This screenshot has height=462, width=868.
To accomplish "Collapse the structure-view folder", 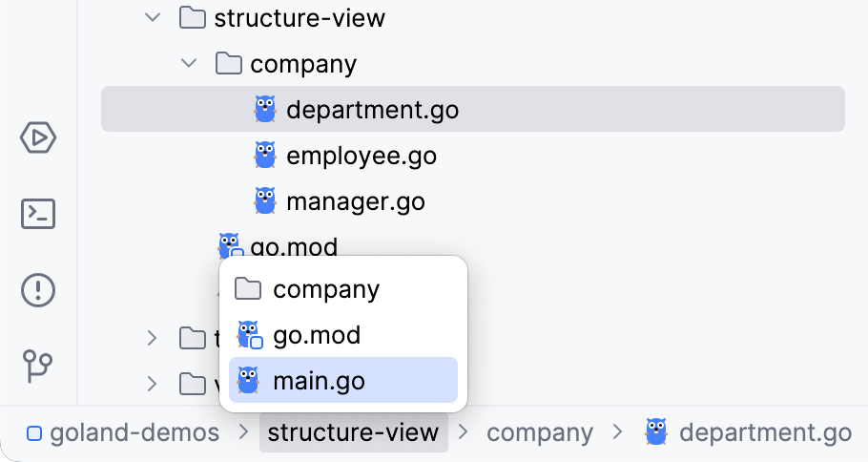I will (152, 18).
